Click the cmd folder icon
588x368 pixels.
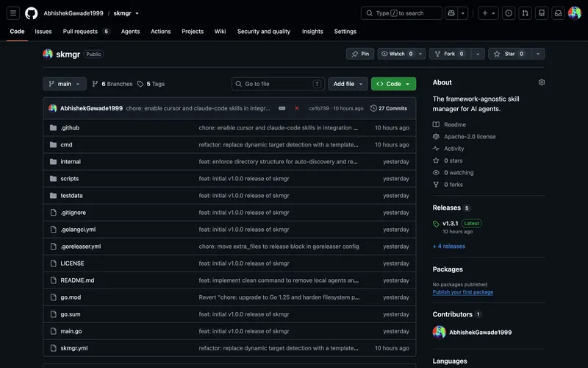[x=53, y=144]
